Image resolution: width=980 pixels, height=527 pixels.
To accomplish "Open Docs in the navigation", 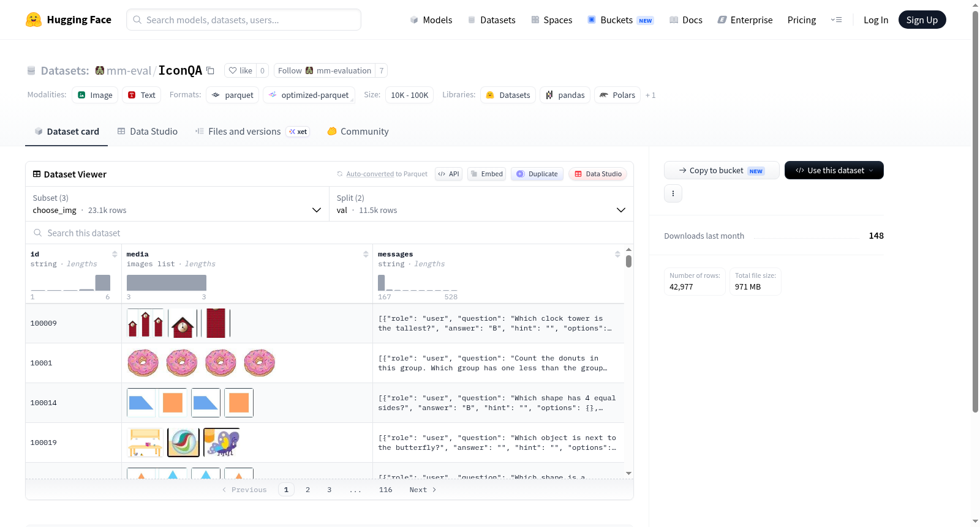I will point(686,20).
